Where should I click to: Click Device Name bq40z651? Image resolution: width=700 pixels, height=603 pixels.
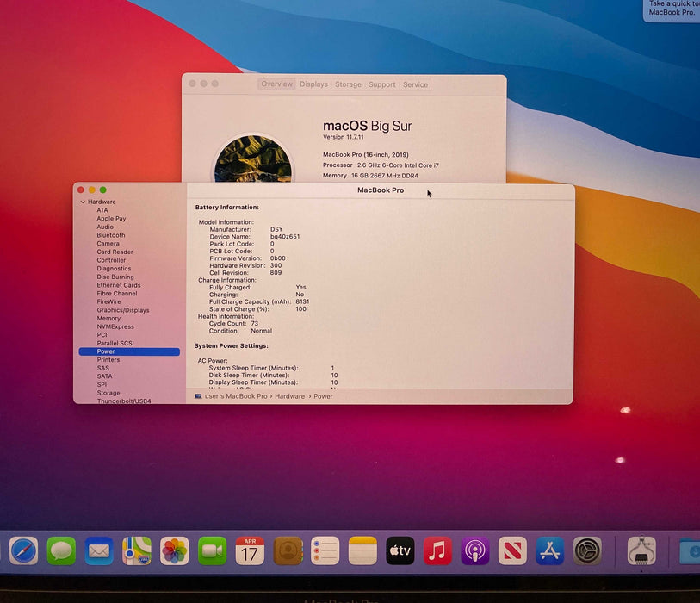tap(285, 237)
